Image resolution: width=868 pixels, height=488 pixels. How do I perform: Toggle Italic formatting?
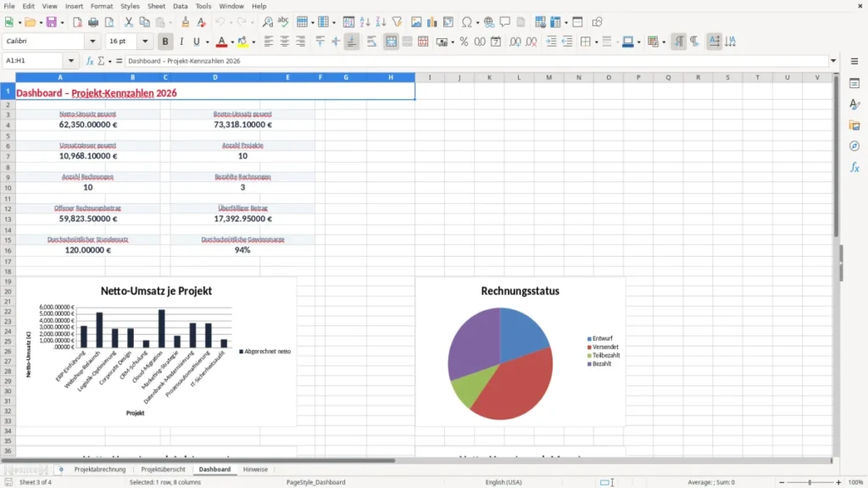[181, 42]
